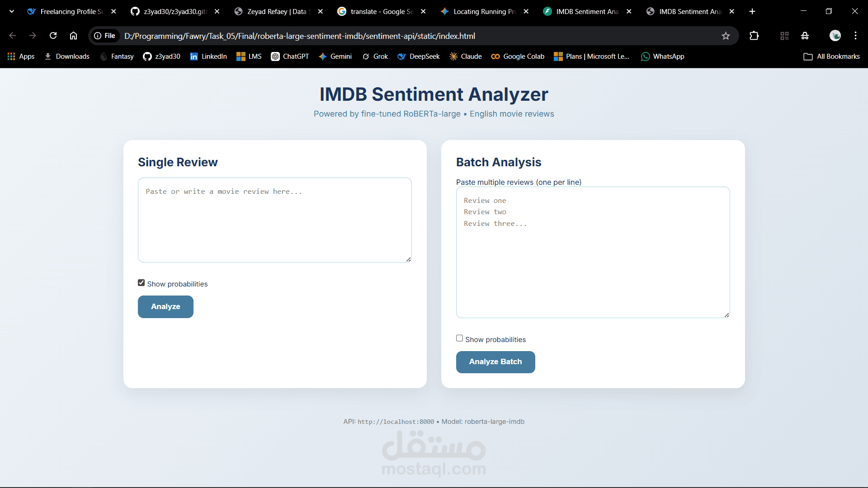
Task: Open a new browser tab
Action: pos(752,11)
